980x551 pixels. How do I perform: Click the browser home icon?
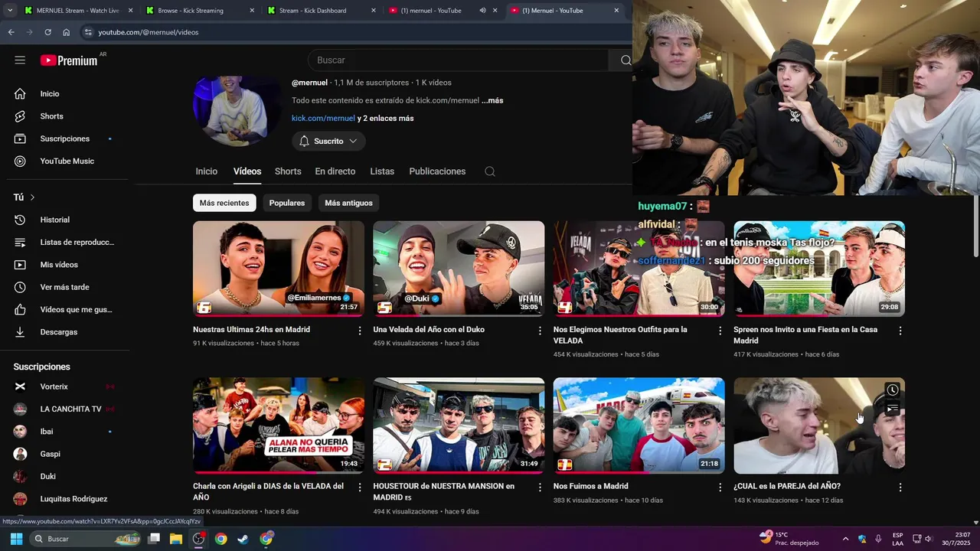point(66,32)
